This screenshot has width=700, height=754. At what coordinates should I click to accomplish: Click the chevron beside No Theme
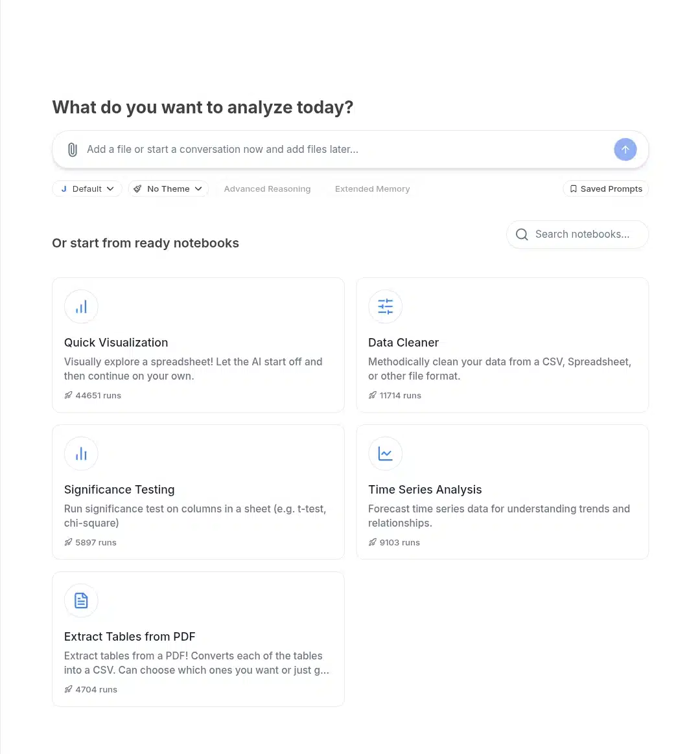point(198,189)
